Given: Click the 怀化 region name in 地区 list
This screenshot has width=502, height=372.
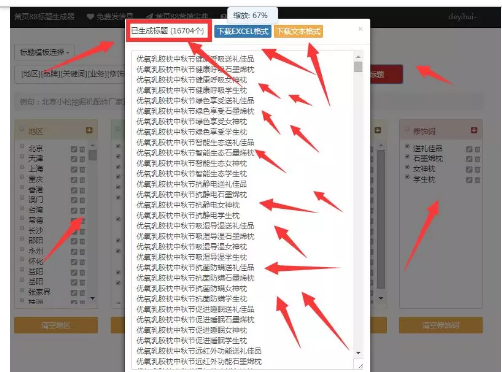Looking at the screenshot, I should click(x=36, y=261).
